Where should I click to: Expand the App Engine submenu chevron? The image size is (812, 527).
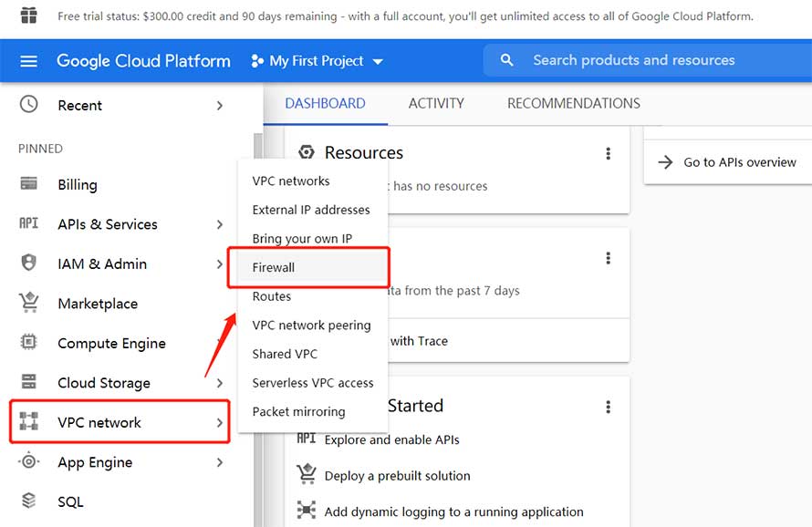220,462
